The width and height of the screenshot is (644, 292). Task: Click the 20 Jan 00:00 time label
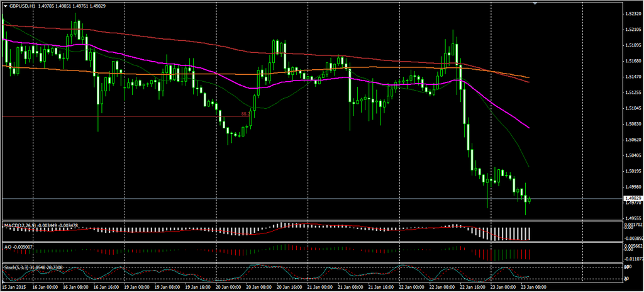[x=228, y=286]
